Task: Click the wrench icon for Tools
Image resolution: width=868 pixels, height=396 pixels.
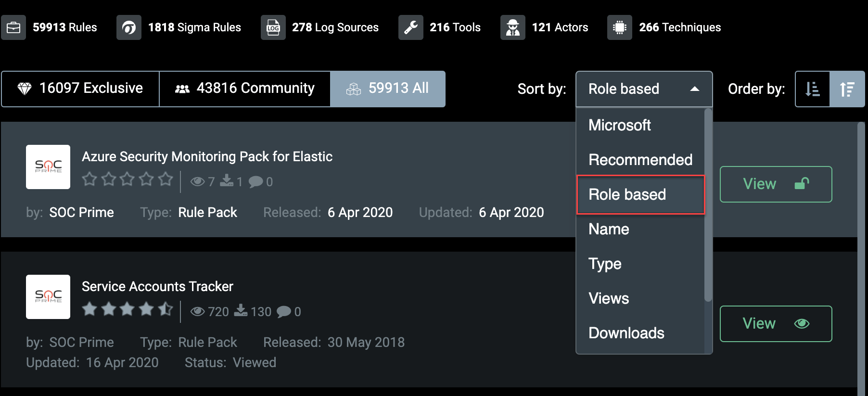Action: [411, 27]
